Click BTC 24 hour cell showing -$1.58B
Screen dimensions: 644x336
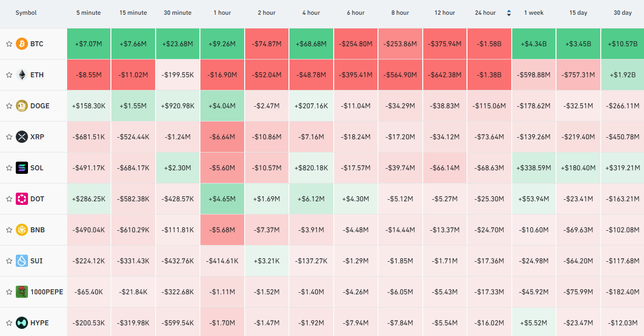tap(489, 44)
